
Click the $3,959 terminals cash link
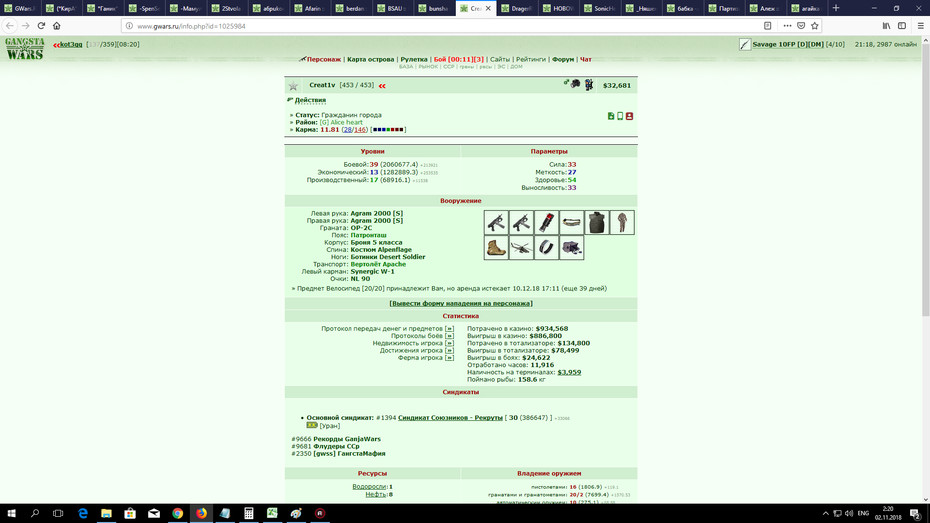click(x=569, y=372)
